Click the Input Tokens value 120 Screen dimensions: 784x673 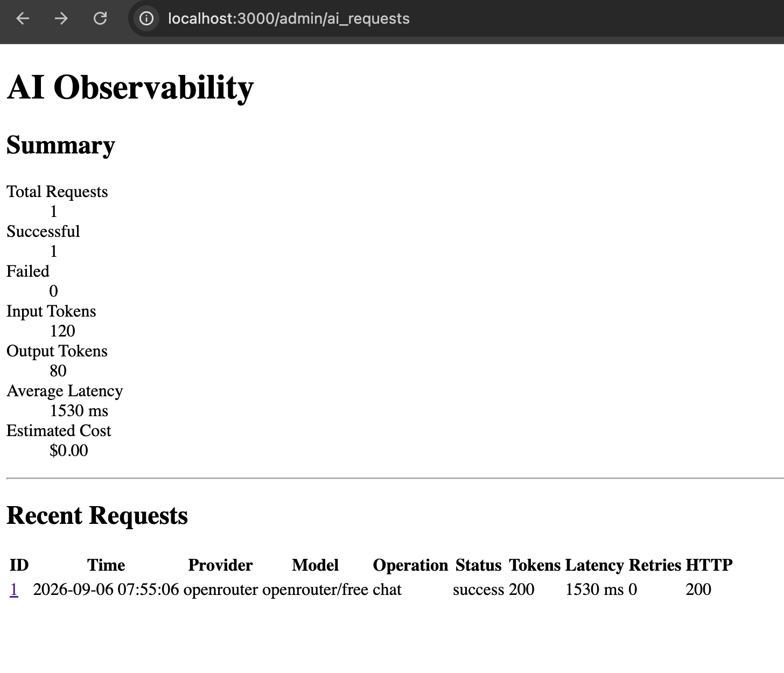coord(62,331)
